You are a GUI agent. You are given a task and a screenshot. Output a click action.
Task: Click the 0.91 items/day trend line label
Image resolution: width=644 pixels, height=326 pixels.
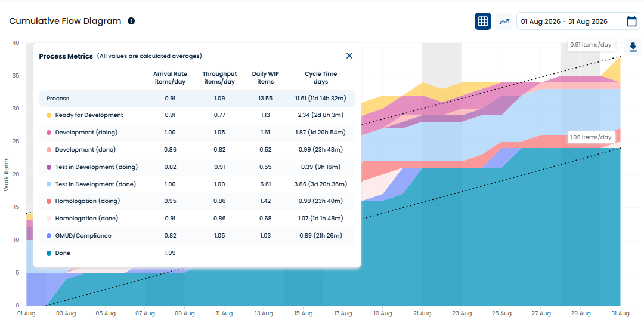point(590,44)
